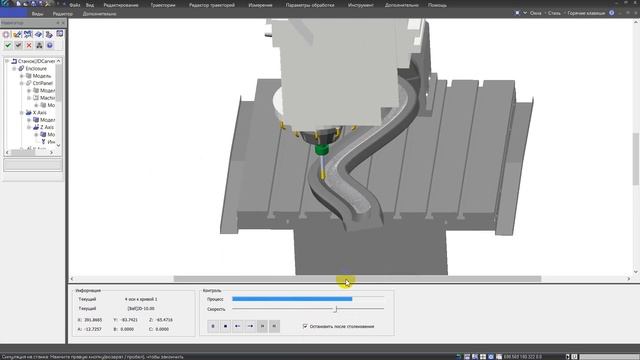
Task: Click the Скорость speed slider handle
Action: click(x=336, y=309)
